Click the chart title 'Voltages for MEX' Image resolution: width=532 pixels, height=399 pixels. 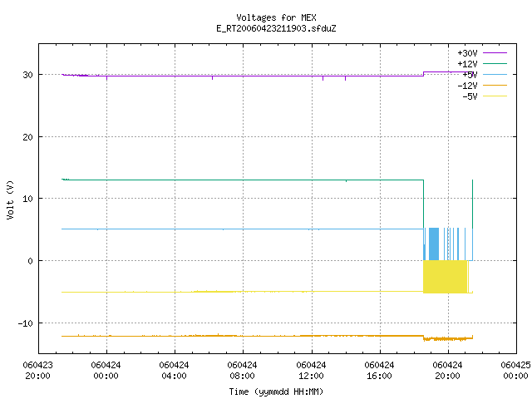(276, 17)
